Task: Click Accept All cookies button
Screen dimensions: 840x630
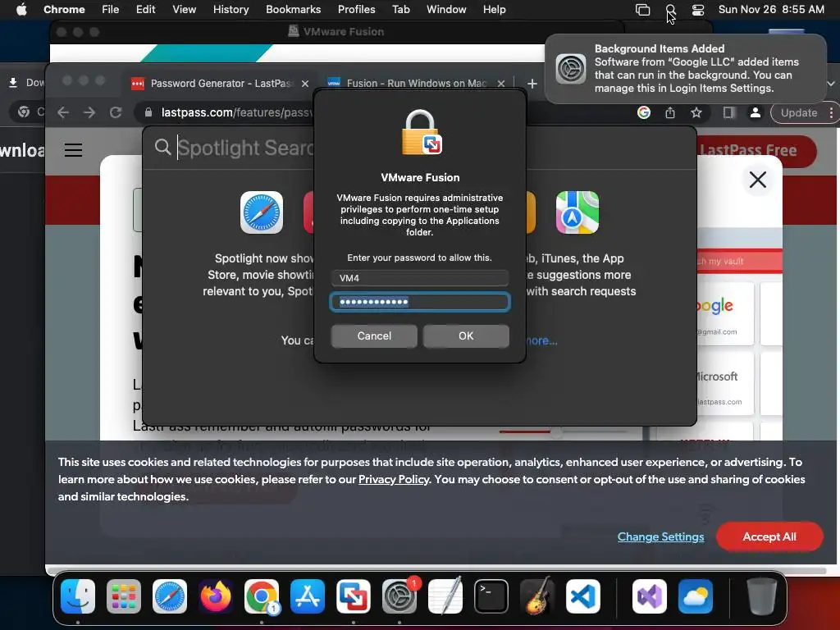Action: pyautogui.click(x=769, y=536)
